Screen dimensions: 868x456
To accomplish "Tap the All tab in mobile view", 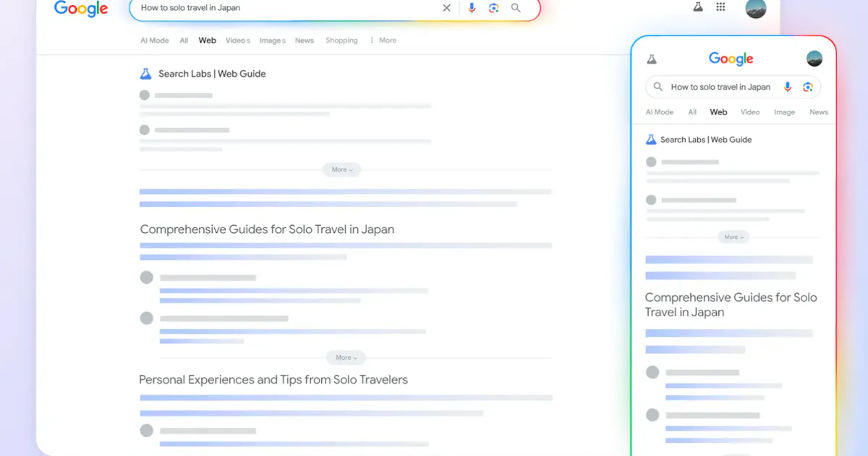I will [692, 112].
